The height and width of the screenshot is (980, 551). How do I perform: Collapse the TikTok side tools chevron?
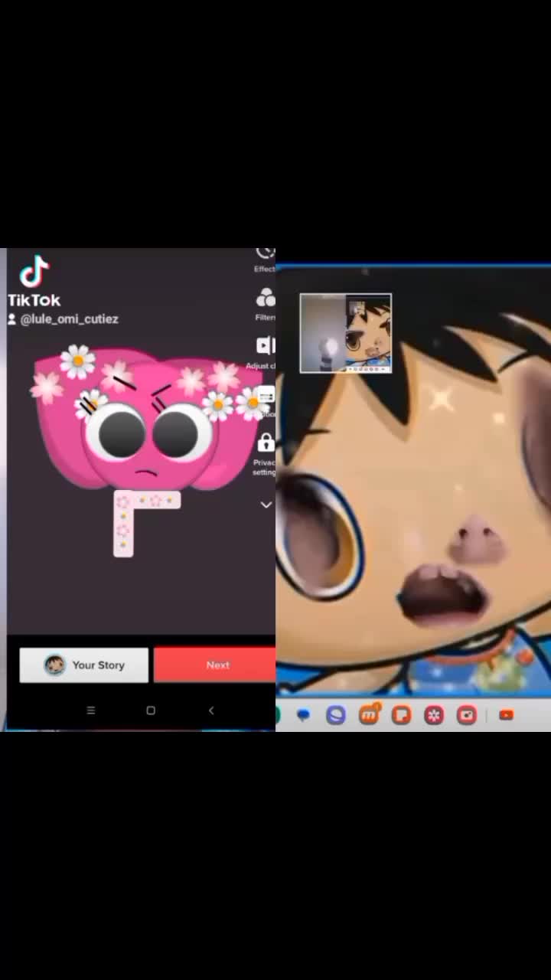tap(266, 505)
